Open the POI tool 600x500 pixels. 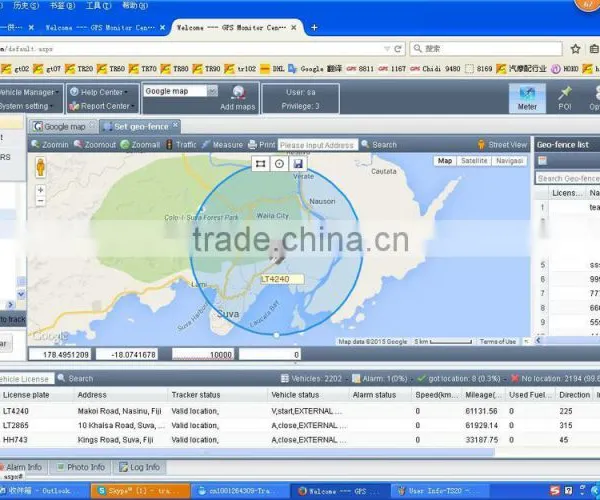point(564,98)
